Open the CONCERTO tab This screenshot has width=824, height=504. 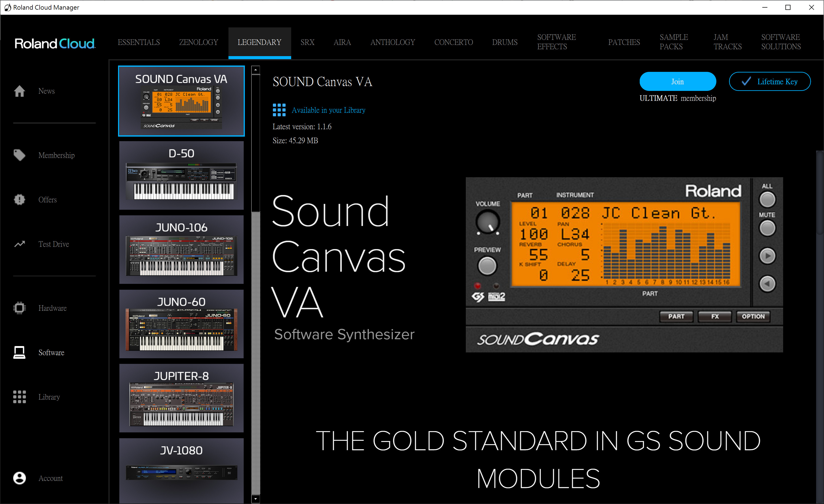[x=453, y=42]
